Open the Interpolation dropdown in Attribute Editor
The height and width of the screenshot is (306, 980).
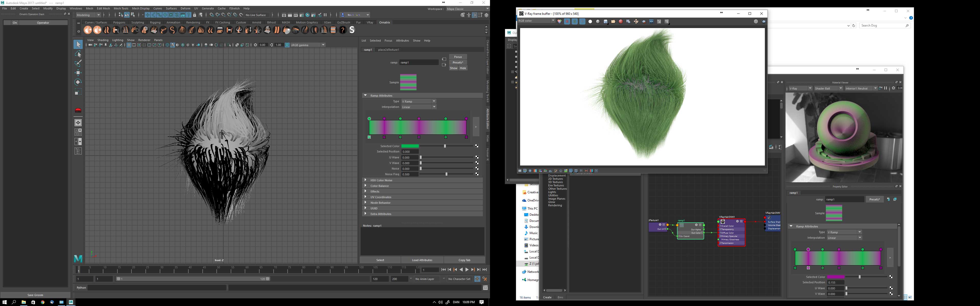pyautogui.click(x=419, y=107)
